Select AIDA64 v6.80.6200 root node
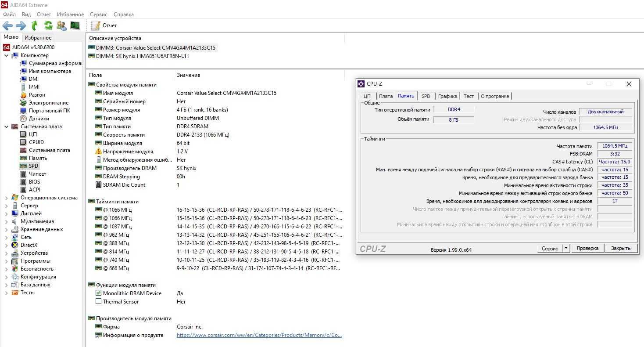This screenshot has width=644, height=347. pos(33,47)
